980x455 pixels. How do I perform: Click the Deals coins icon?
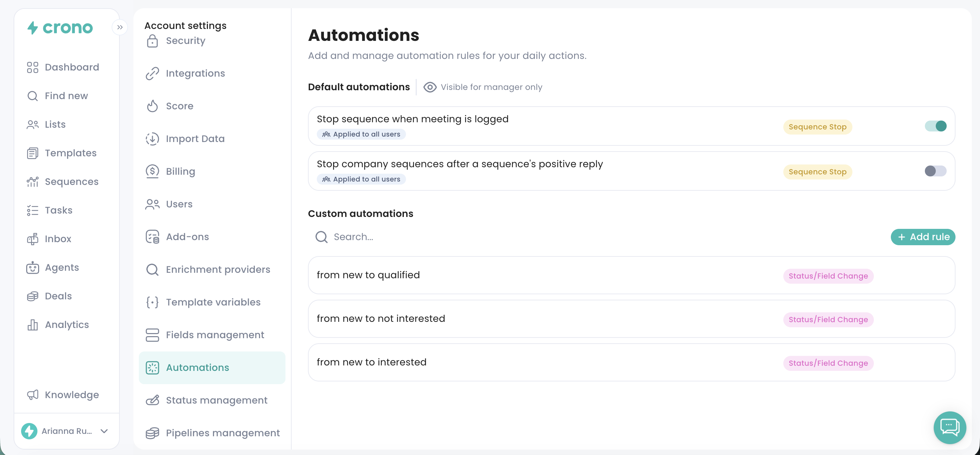[33, 296]
